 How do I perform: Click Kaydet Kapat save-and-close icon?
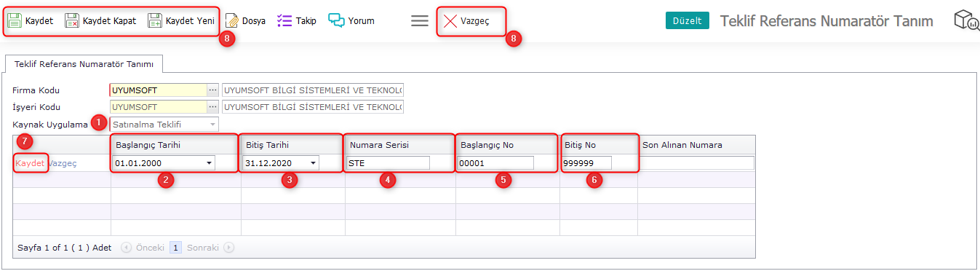point(72,20)
